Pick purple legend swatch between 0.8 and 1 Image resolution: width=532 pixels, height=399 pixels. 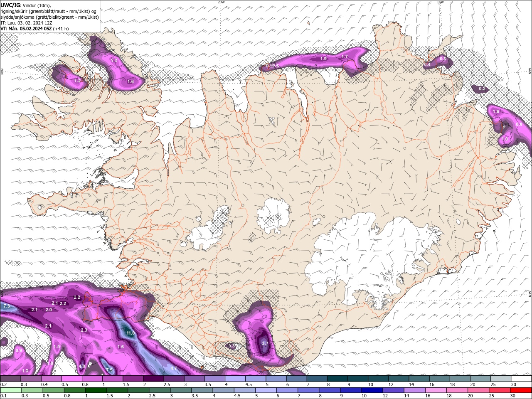(92, 379)
